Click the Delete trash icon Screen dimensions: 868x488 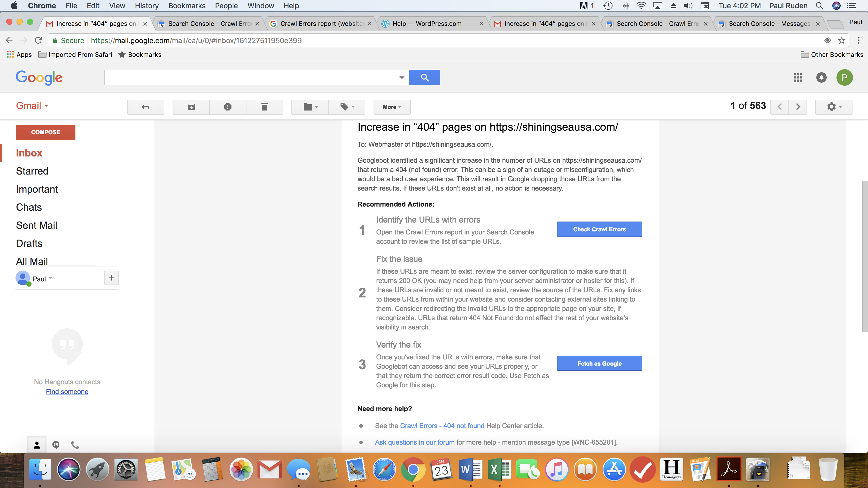click(x=265, y=107)
